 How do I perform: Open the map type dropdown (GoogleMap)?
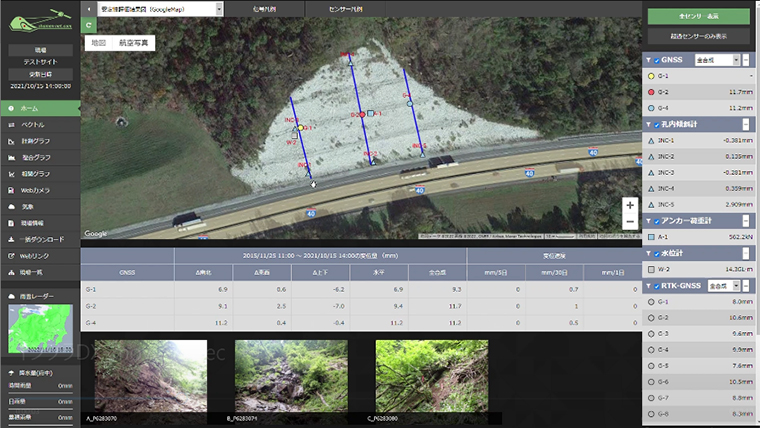[x=160, y=9]
